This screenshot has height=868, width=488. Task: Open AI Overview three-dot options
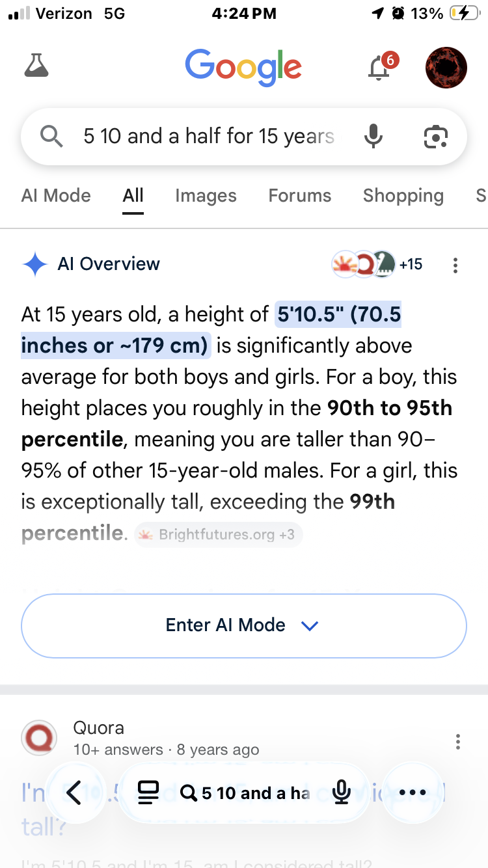pos(455,265)
